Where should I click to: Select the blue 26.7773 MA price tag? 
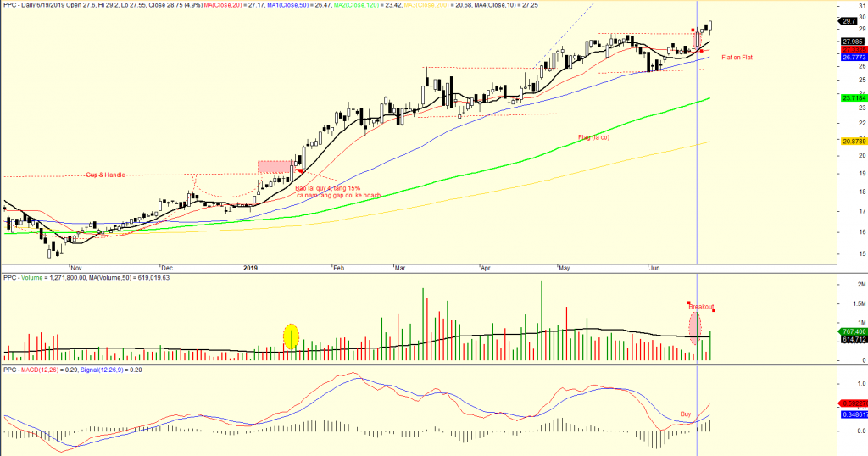(852, 58)
